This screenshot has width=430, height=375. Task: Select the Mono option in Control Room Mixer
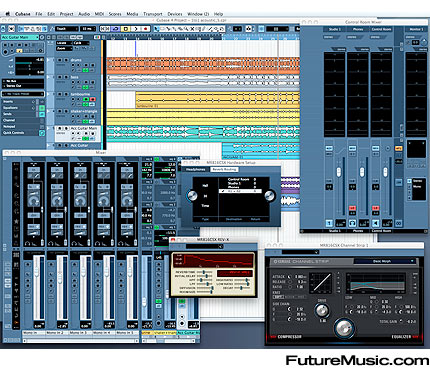[417, 187]
